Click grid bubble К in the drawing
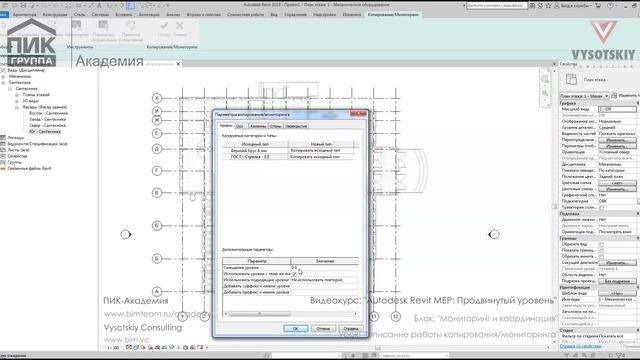 (157, 98)
